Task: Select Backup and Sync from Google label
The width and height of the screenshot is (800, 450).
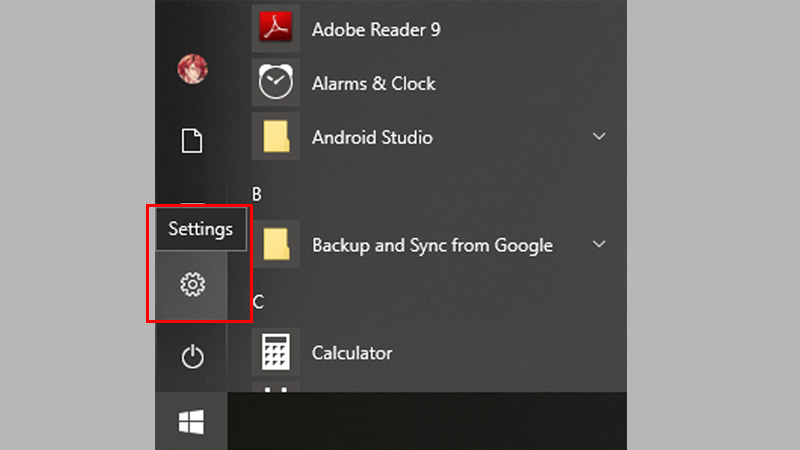Action: pos(432,245)
